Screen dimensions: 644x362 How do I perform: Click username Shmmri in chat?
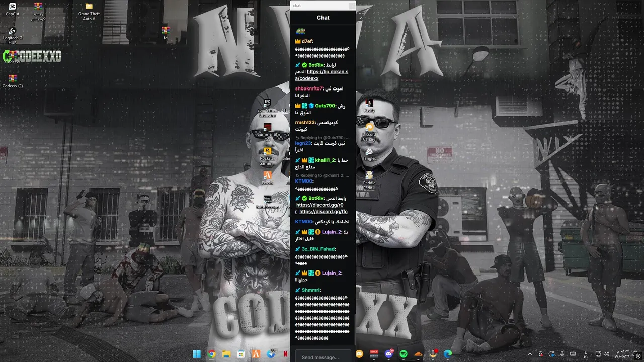[311, 290]
